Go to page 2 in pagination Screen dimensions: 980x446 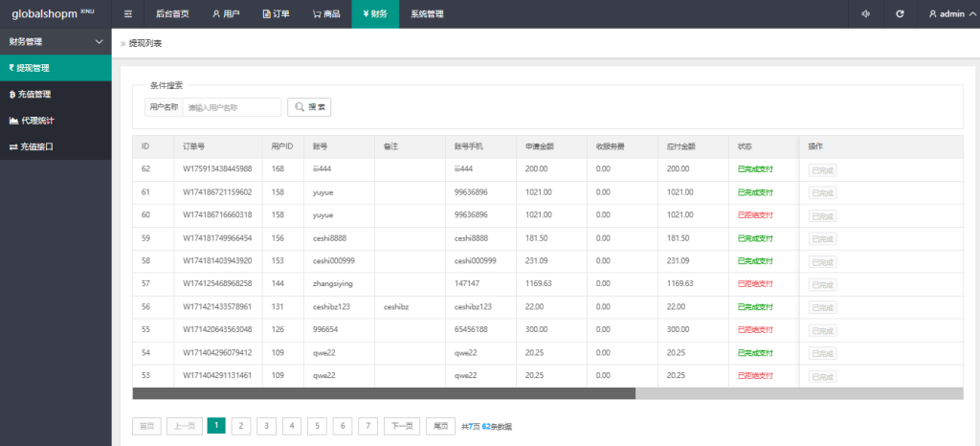(241, 426)
